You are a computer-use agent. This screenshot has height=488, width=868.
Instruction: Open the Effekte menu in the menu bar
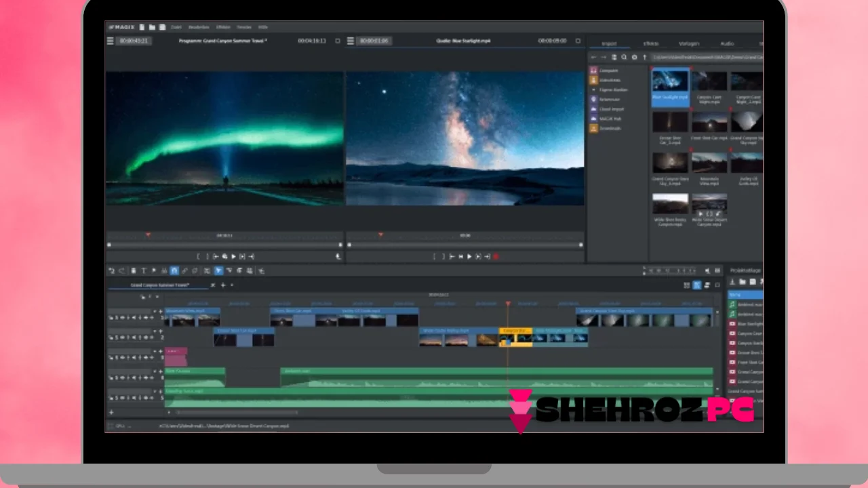[x=223, y=27]
